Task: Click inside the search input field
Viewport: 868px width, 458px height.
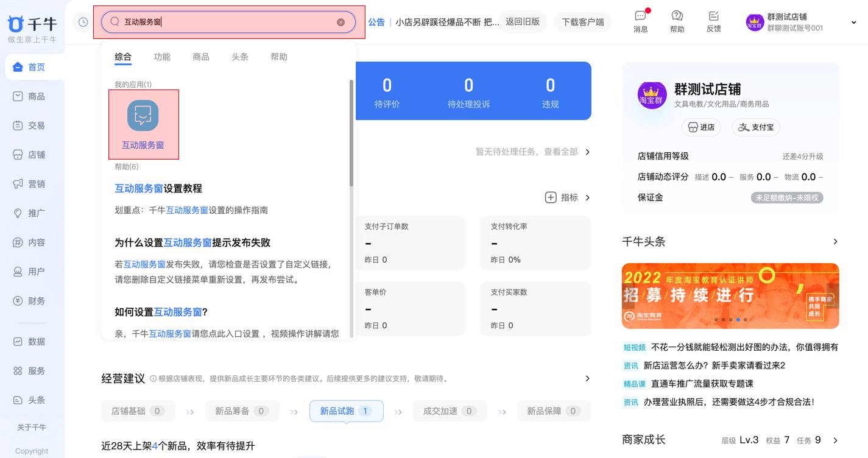Action: pos(228,22)
